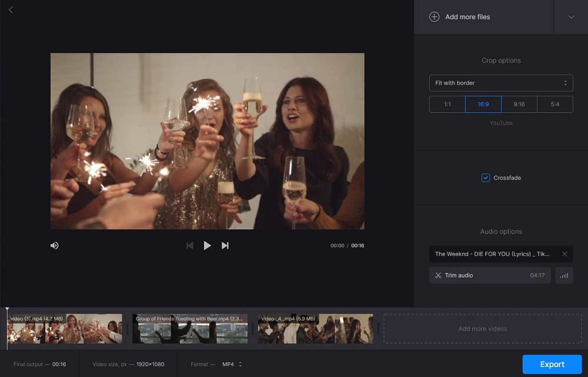Remove the Weeknd audio track

pyautogui.click(x=564, y=253)
